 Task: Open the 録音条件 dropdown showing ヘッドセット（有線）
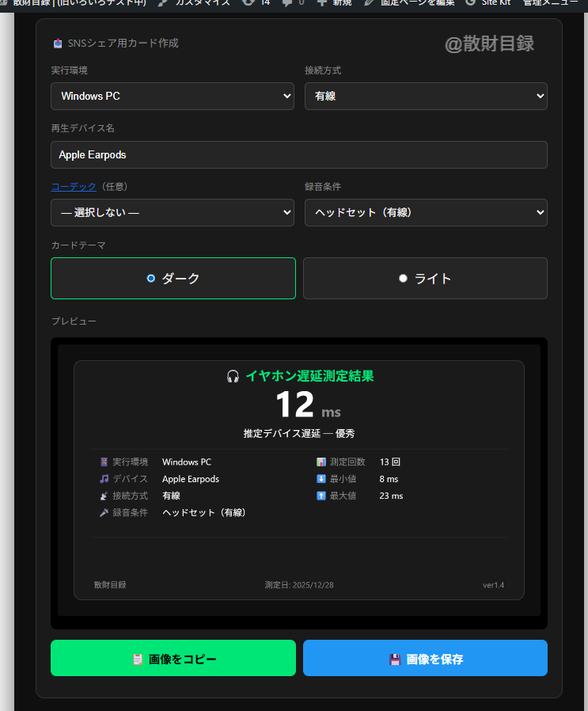click(x=426, y=212)
